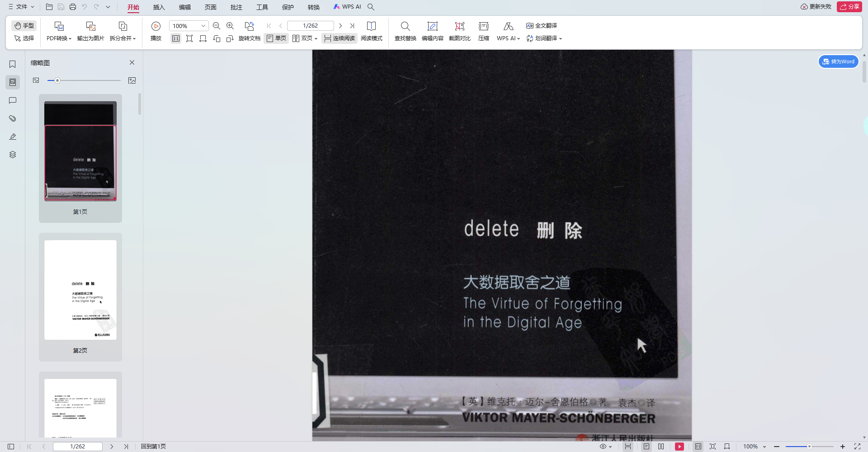Click the Export as Image icon
This screenshot has width=868, height=452.
click(x=90, y=26)
